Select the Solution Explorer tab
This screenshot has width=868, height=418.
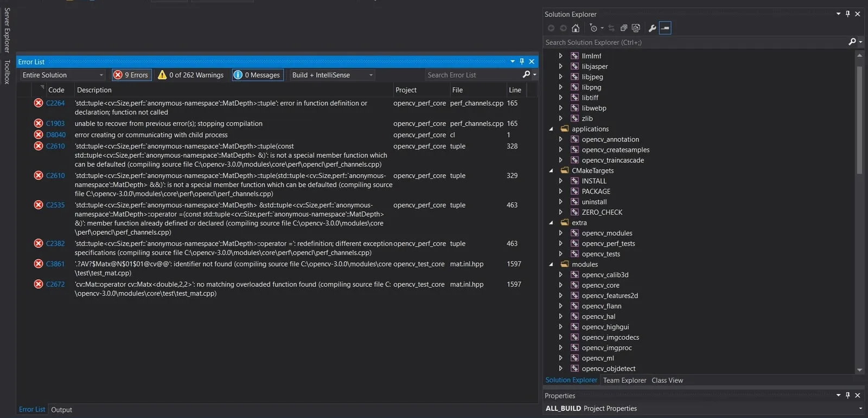(x=571, y=380)
